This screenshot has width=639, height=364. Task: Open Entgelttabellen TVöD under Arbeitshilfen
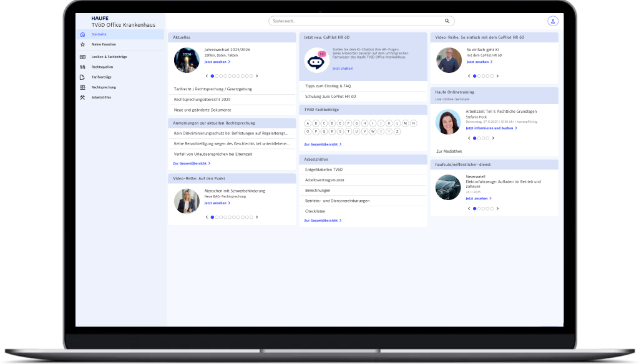coord(324,170)
